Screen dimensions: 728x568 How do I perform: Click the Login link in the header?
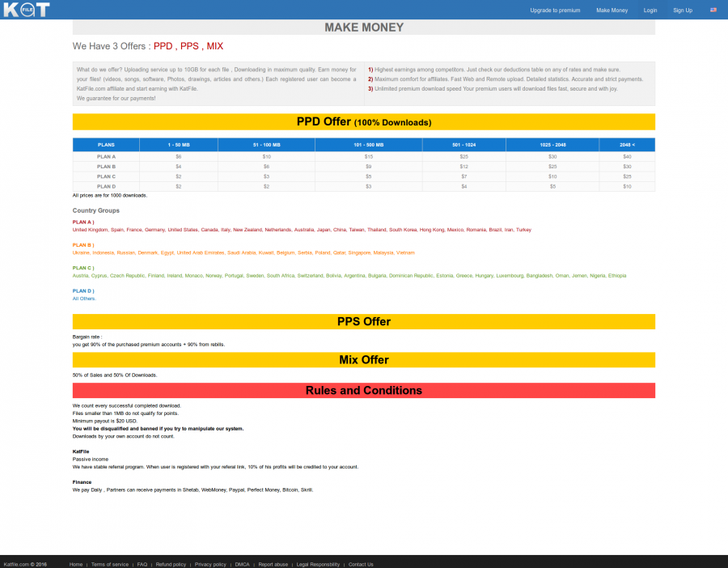click(x=650, y=11)
